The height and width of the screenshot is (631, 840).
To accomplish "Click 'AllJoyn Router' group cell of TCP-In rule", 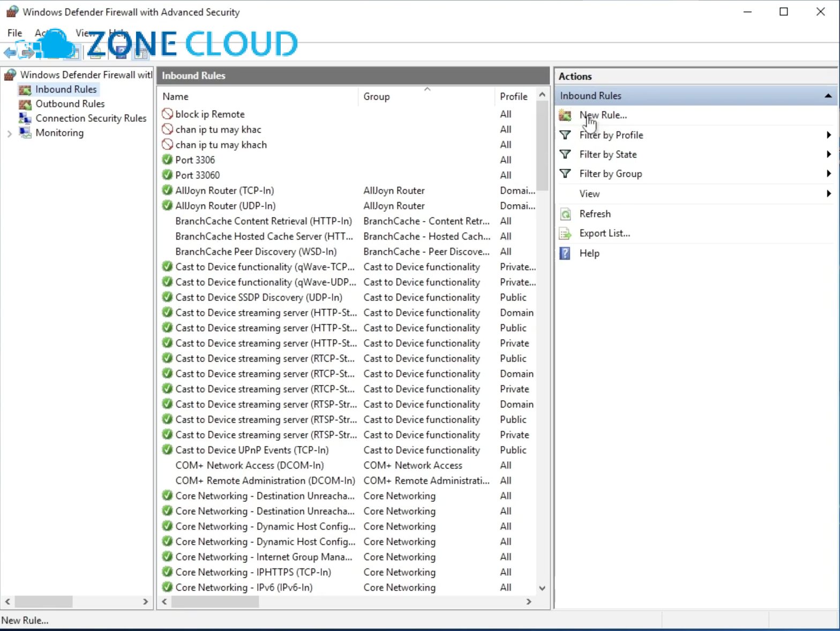I will point(394,191).
